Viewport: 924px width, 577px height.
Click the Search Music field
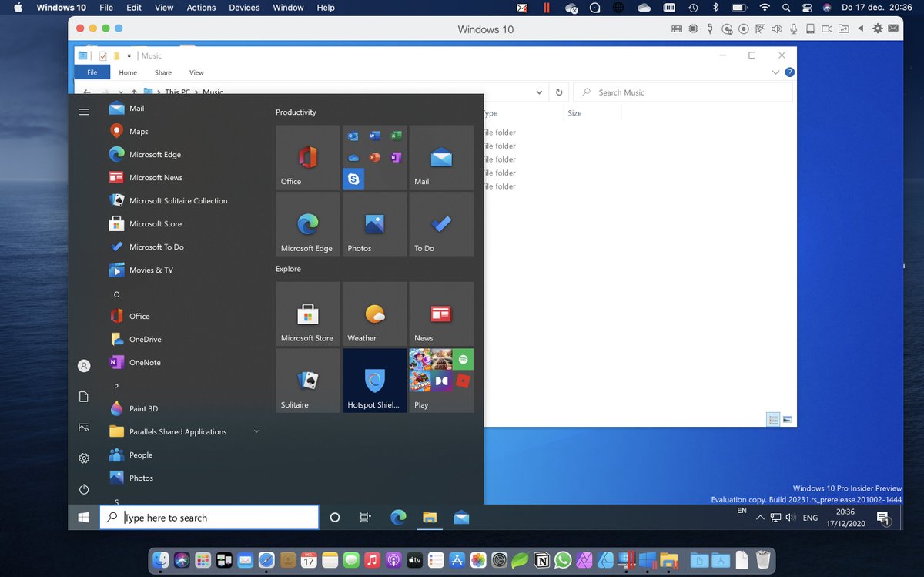[683, 92]
